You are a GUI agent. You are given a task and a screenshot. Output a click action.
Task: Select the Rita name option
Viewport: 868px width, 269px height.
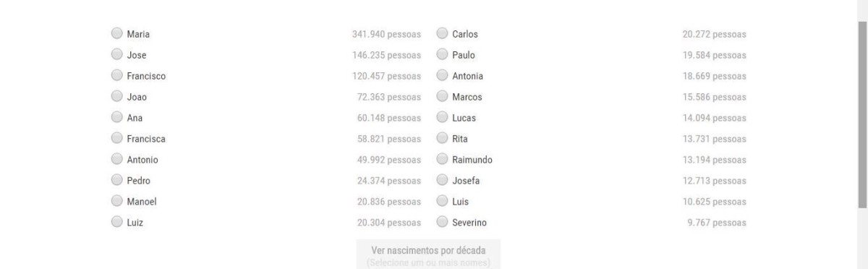point(442,138)
